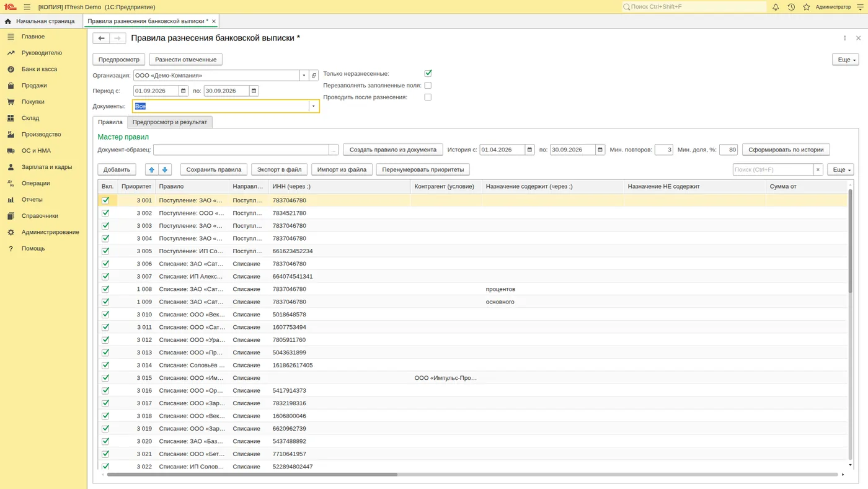
Task: Enable Проводить после разнесения checkbox
Action: coord(428,97)
